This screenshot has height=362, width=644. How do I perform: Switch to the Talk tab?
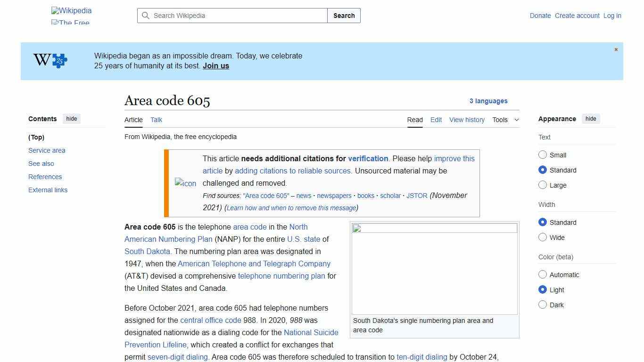pyautogui.click(x=156, y=120)
